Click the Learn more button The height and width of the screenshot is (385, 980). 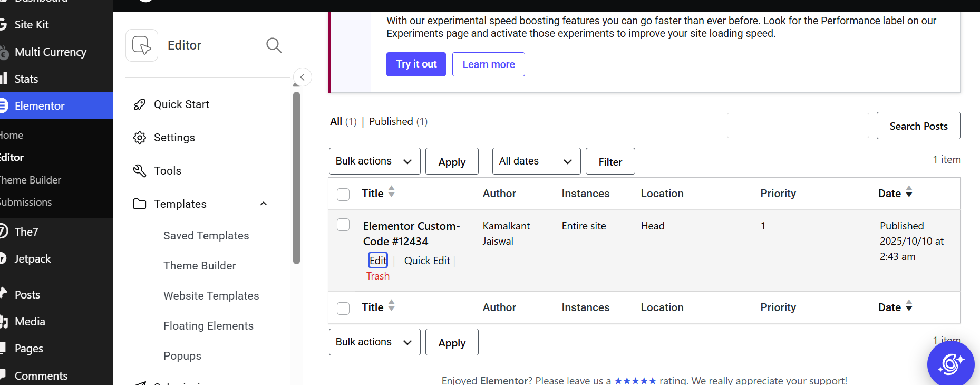pos(489,64)
